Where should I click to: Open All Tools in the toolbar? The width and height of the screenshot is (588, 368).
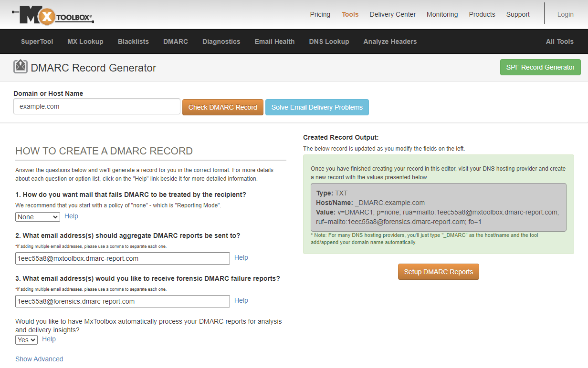(x=560, y=41)
